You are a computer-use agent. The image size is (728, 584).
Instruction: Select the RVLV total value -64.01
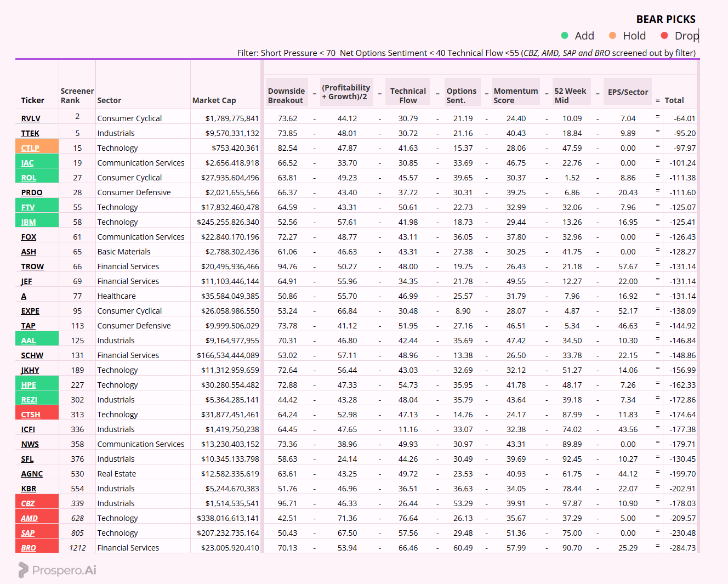[685, 118]
